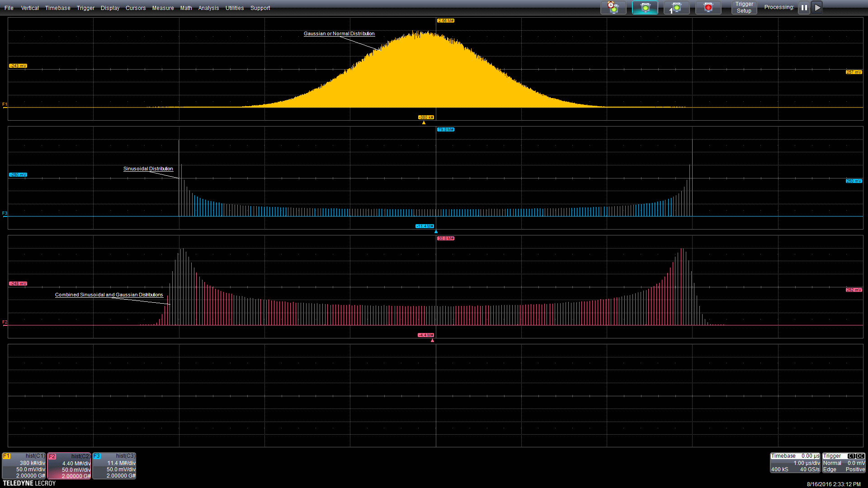Open the Trigger Setup button
Image resolution: width=868 pixels, height=488 pixels.
744,8
